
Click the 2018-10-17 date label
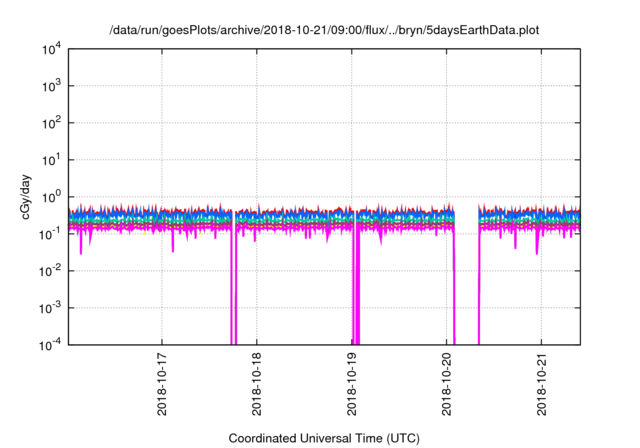162,384
